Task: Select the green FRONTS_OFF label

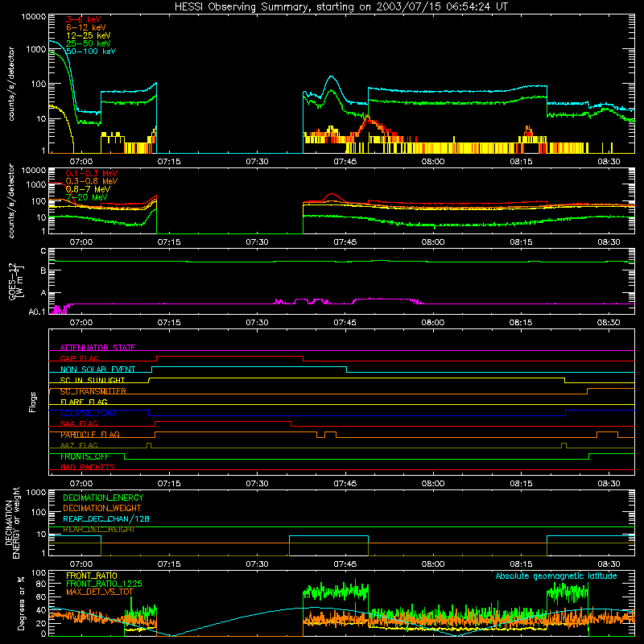Action: coord(85,456)
